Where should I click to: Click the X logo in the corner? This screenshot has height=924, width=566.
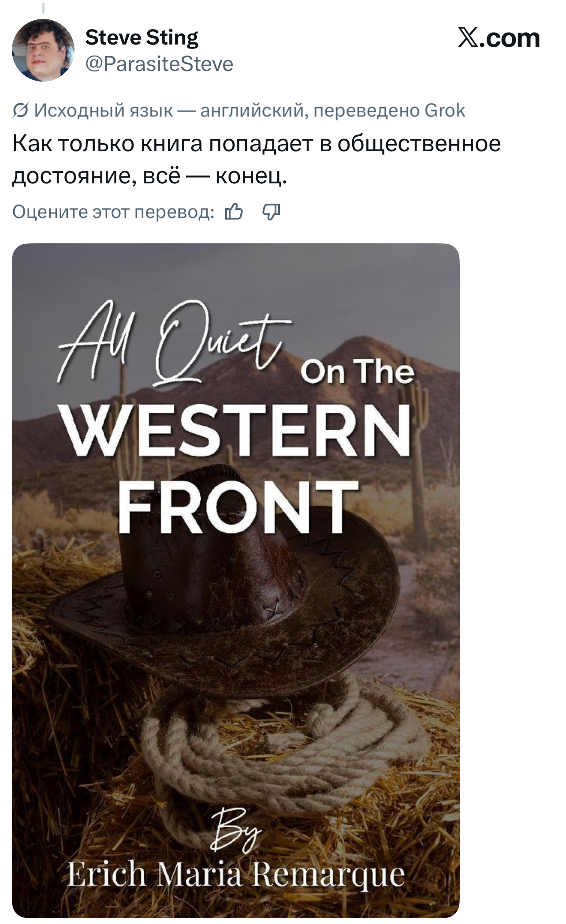[499, 38]
